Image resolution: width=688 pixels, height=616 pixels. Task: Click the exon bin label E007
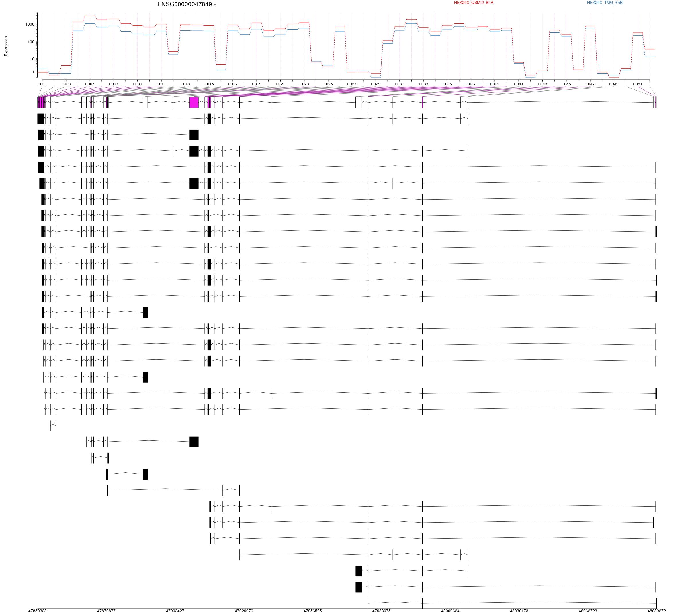coord(114,84)
